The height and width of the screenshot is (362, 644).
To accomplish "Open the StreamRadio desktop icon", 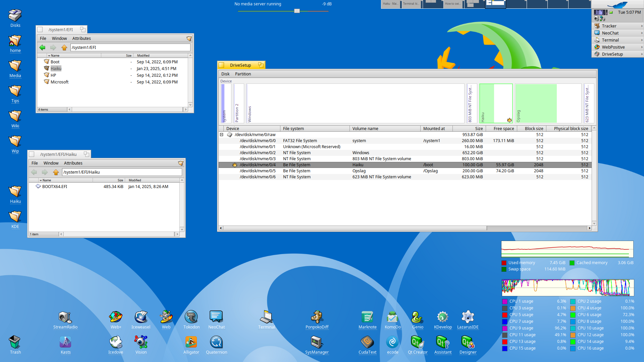I will tap(65, 317).
